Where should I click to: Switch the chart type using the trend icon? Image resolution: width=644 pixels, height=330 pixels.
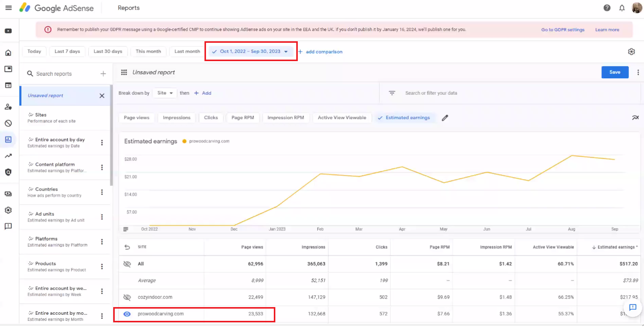tap(635, 118)
